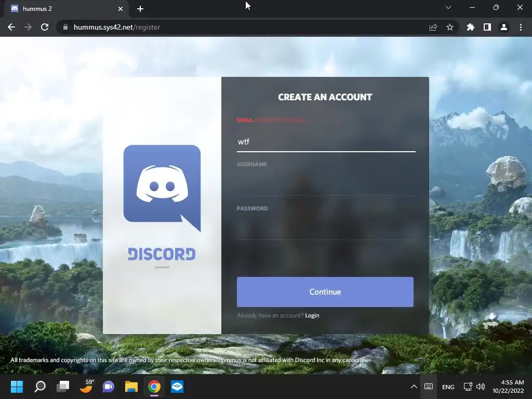The height and width of the screenshot is (399, 532).
Task: Open the tab search chevron
Action: [448, 7]
